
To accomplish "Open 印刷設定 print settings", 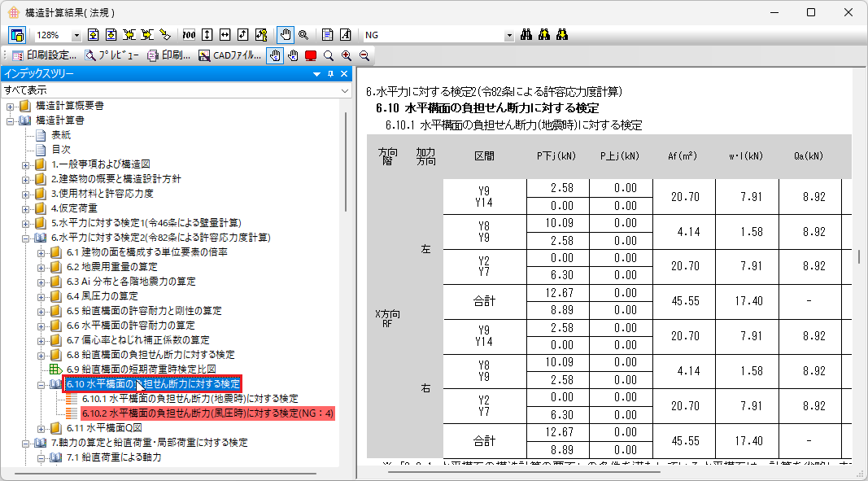I will [x=44, y=56].
